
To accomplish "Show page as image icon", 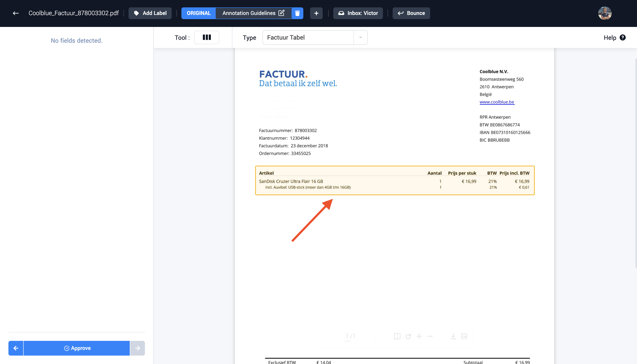I will click(464, 336).
